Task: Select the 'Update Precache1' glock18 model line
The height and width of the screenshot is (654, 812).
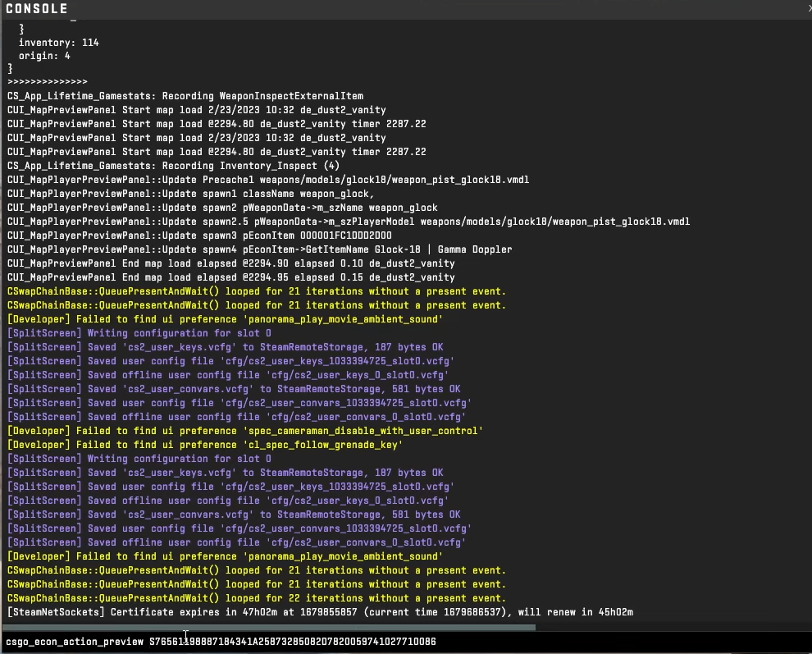Action: tap(268, 180)
